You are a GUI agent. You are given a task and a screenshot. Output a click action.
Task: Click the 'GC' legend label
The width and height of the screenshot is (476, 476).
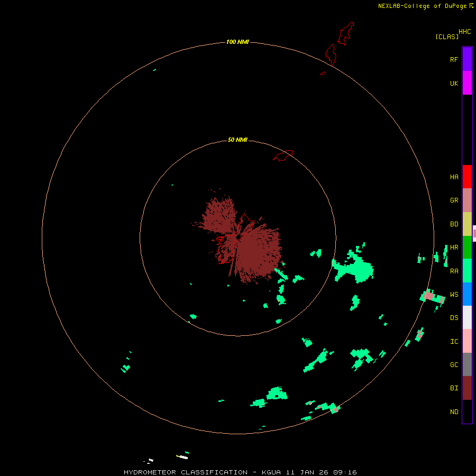pos(454,365)
